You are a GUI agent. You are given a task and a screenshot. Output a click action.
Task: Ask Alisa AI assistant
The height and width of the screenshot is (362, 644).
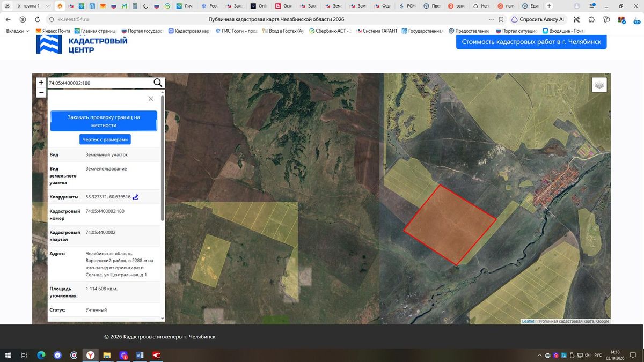(537, 19)
